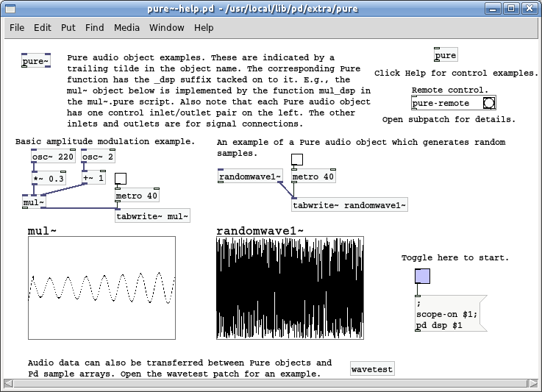The height and width of the screenshot is (392, 542).
Task: Open the Edit menu
Action: [42, 28]
